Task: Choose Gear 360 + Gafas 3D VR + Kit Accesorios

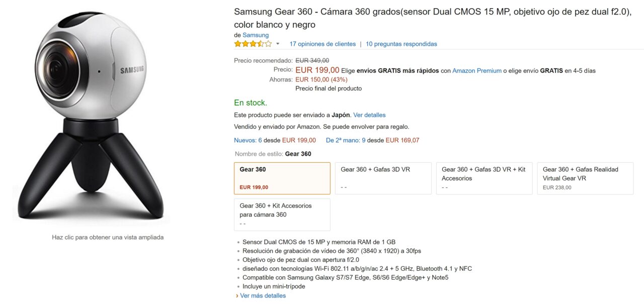Action: pos(484,178)
